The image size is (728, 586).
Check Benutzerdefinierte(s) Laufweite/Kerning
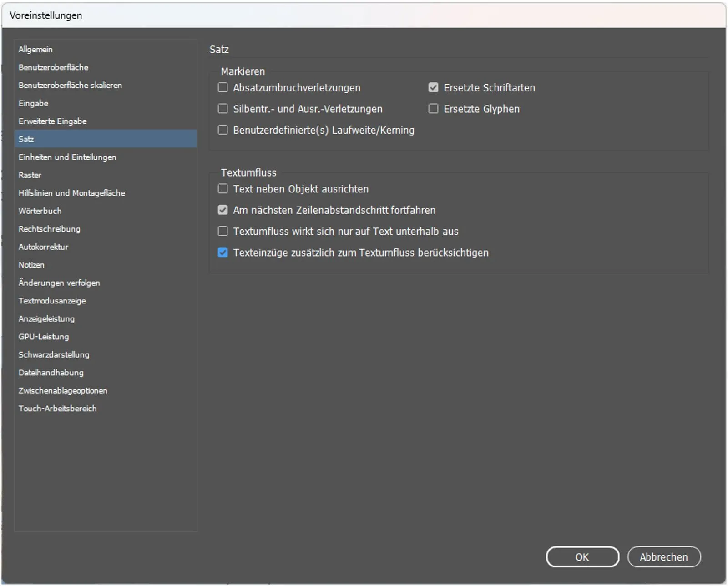pyautogui.click(x=222, y=130)
